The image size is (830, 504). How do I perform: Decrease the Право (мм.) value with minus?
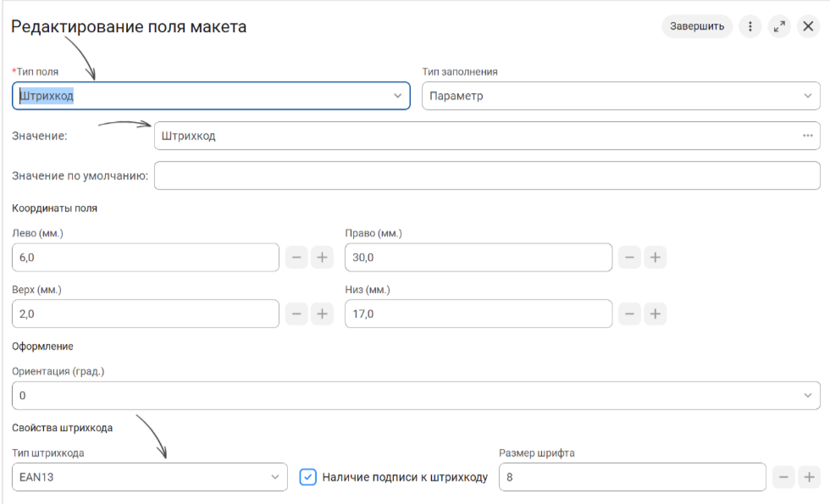tap(629, 258)
